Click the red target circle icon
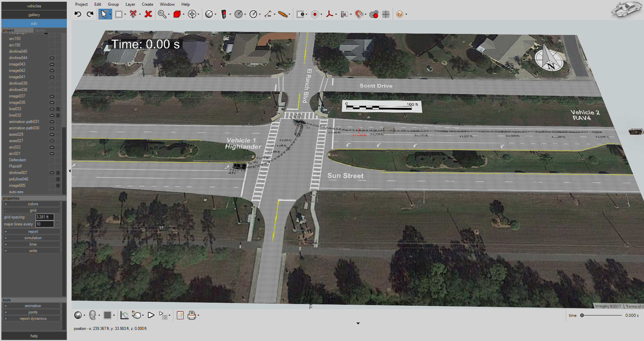This screenshot has width=644, height=341. coord(315,14)
